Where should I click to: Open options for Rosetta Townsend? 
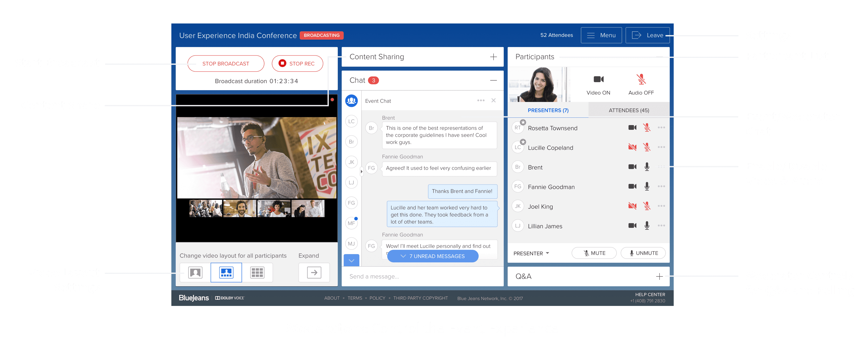[661, 128]
